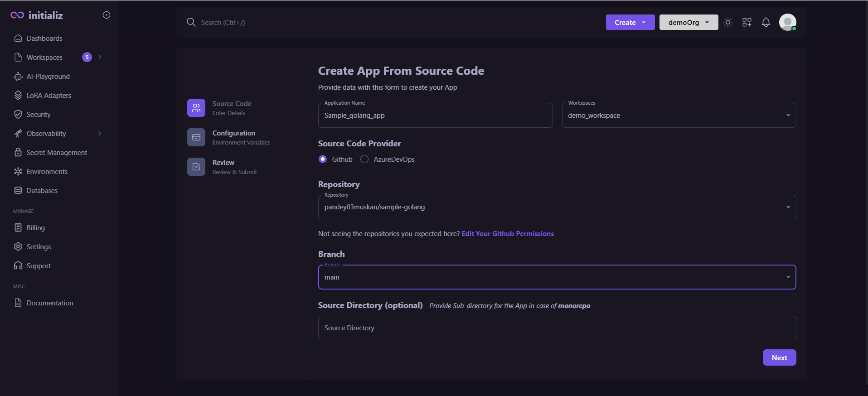Image resolution: width=868 pixels, height=396 pixels.
Task: Expand the Workspaces sidebar chevron
Action: tap(100, 57)
